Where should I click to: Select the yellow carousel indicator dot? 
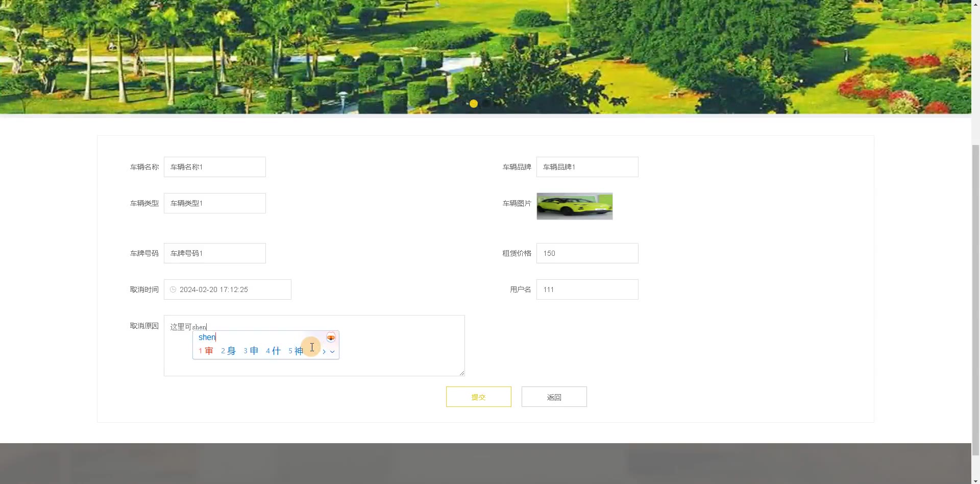tap(474, 104)
